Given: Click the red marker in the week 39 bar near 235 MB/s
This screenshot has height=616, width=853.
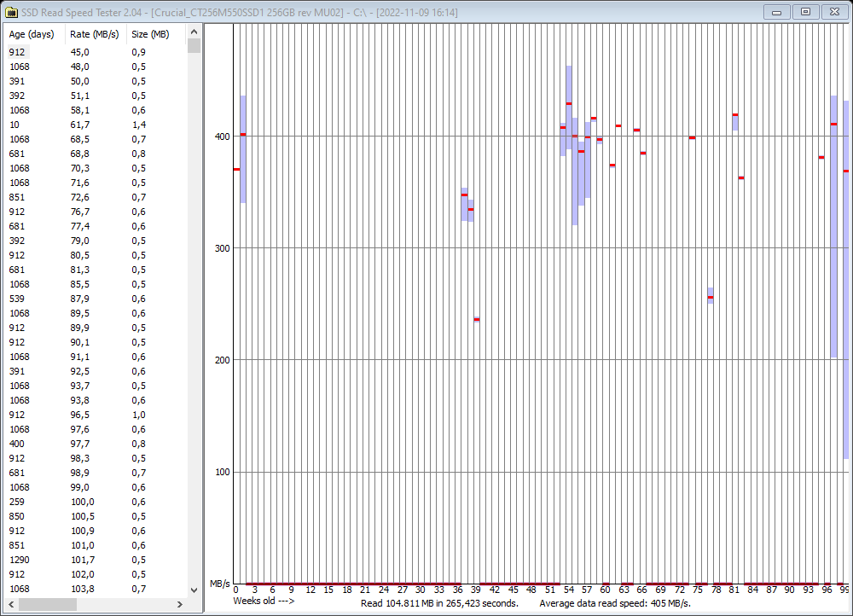Looking at the screenshot, I should (477, 319).
